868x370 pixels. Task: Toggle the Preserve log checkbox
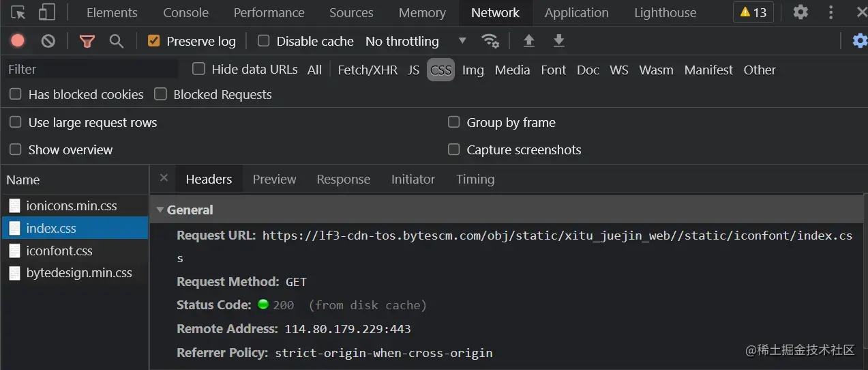coord(153,41)
